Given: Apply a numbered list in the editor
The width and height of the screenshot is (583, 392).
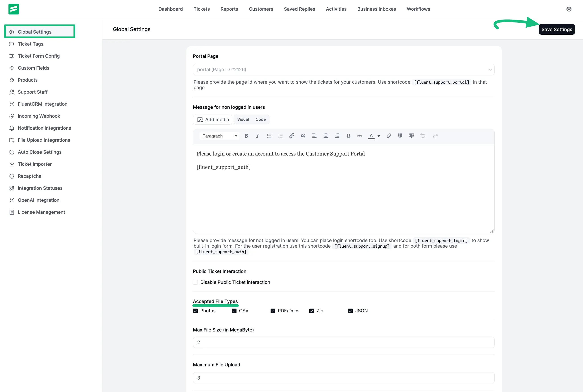Looking at the screenshot, I should pos(281,136).
